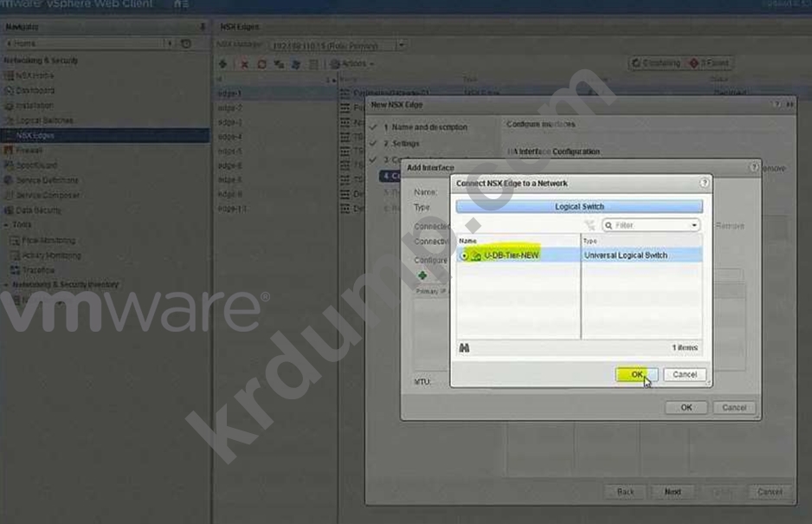The width and height of the screenshot is (812, 524).
Task: Pin the Navigator panel
Action: [x=203, y=27]
